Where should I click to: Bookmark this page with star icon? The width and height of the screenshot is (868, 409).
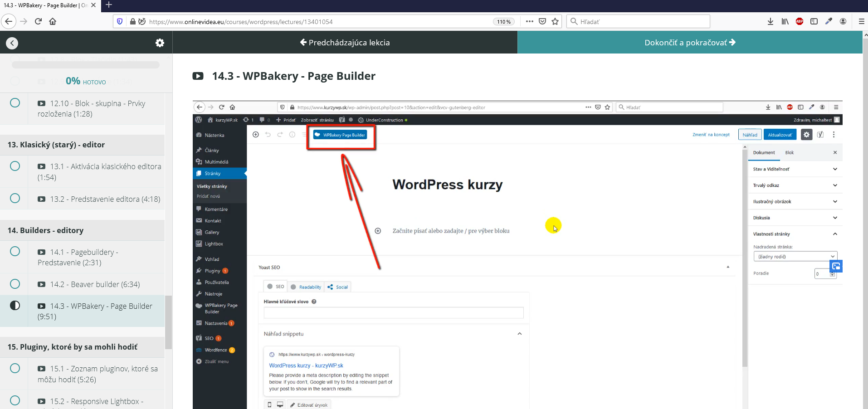555,21
